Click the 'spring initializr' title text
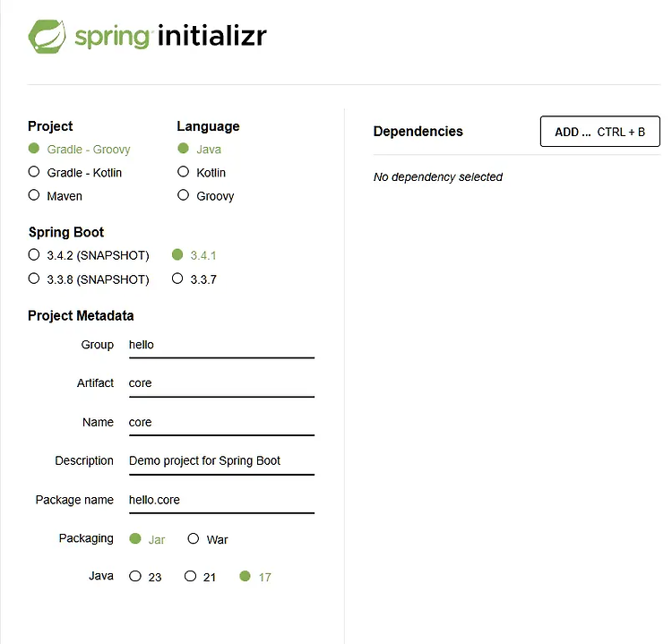The width and height of the screenshot is (672, 644). pos(170,37)
